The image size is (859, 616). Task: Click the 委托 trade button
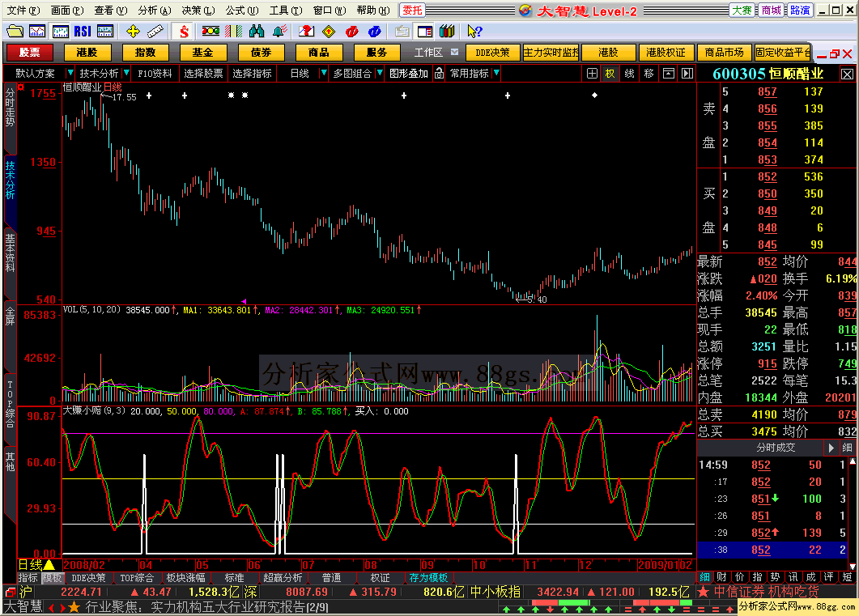412,10
